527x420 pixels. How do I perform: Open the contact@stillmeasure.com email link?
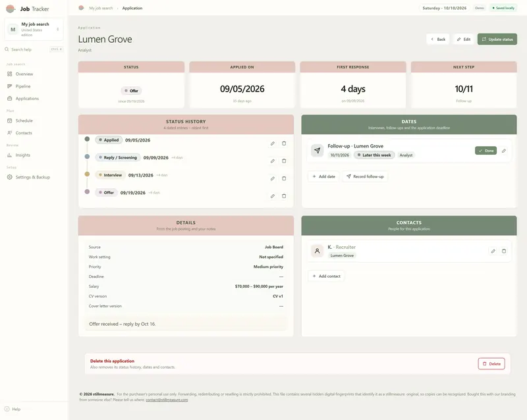(167, 400)
